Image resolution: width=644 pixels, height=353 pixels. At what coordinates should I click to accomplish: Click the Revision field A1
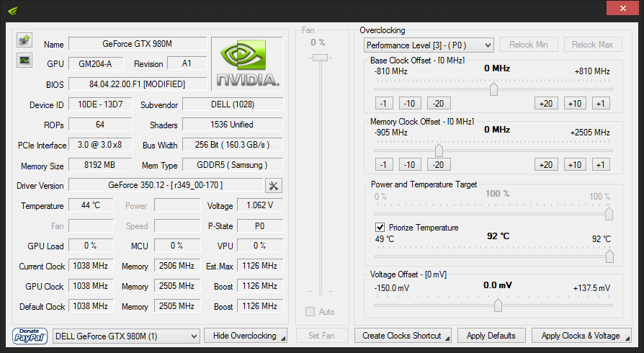pyautogui.click(x=187, y=63)
